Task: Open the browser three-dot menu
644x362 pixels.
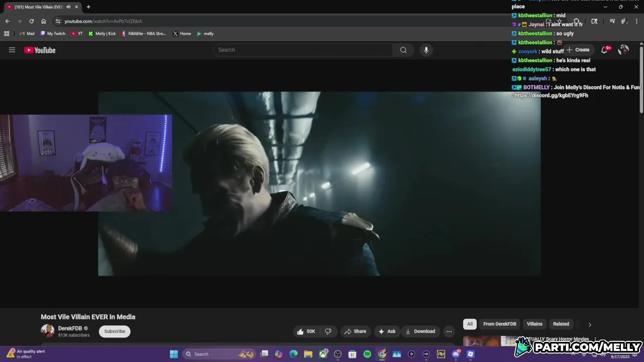Action: coord(636,21)
